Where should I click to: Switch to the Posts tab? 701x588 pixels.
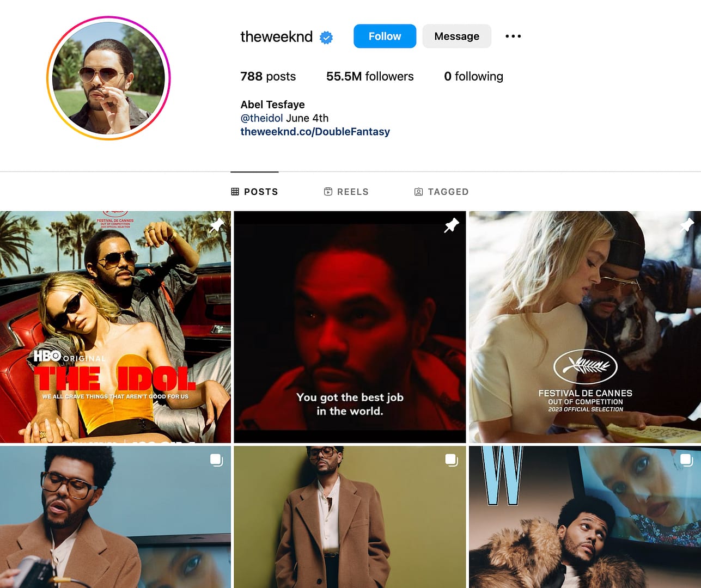click(254, 192)
